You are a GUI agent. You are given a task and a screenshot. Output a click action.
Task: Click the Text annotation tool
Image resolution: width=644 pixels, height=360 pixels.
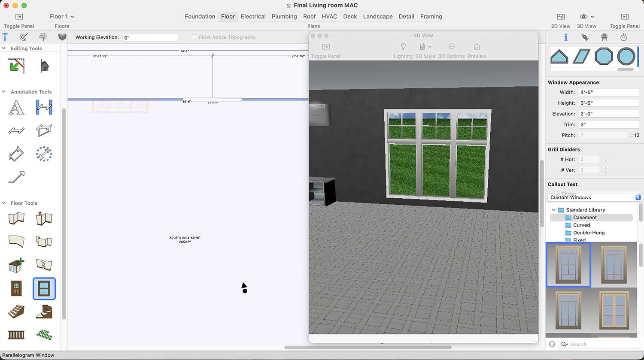point(16,107)
